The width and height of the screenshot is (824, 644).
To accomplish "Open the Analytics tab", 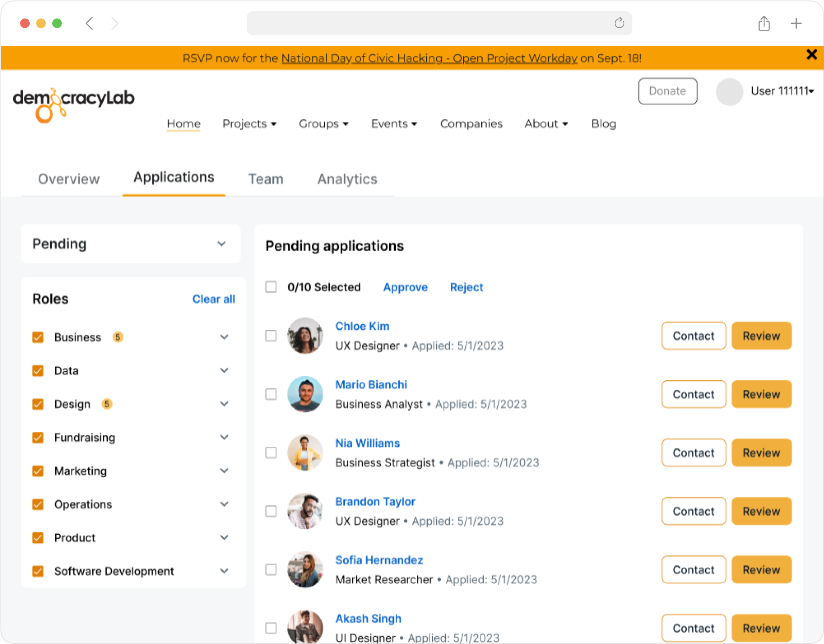I will point(347,179).
